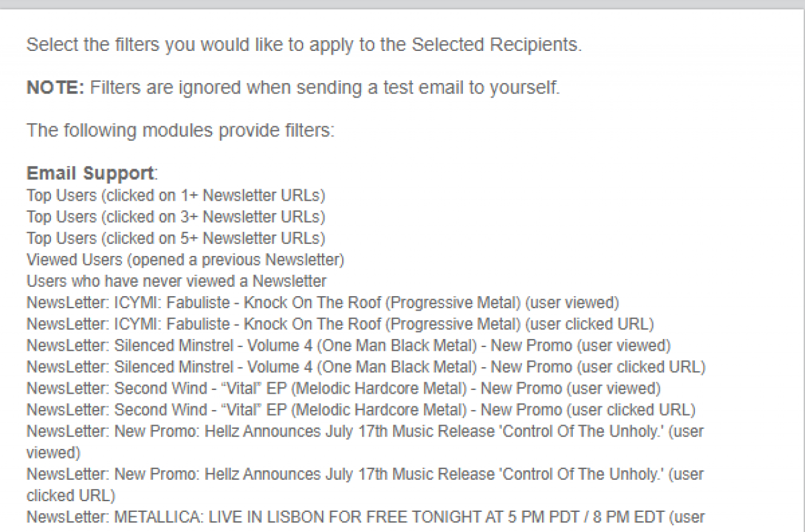The height and width of the screenshot is (532, 805).
Task: Select Top Users clicked on 1+ Newsletter URLs
Action: click(175, 196)
